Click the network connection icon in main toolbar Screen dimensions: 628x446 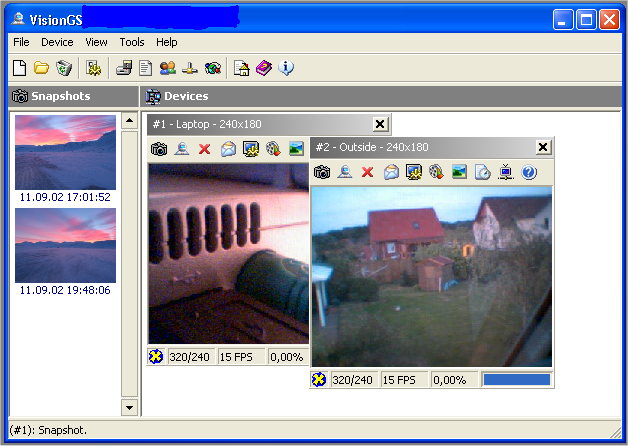pyautogui.click(x=189, y=68)
